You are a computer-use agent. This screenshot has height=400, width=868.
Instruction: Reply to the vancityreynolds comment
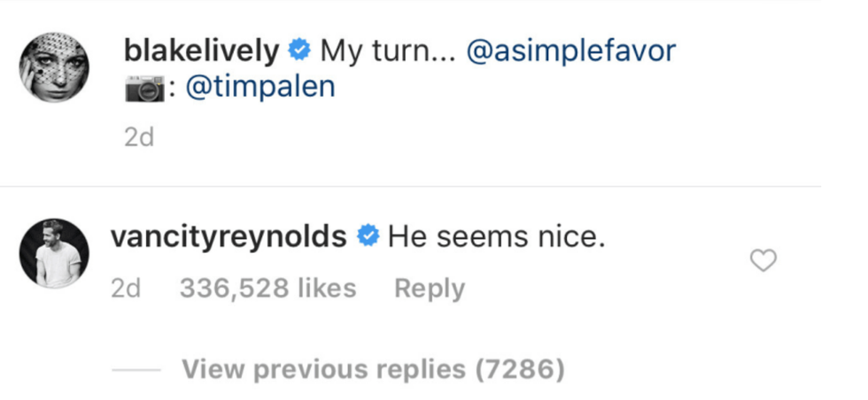(x=429, y=288)
